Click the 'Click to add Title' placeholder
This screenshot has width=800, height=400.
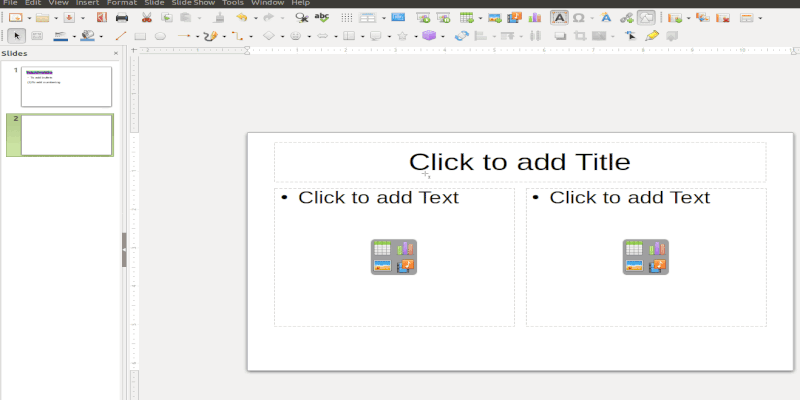pyautogui.click(x=520, y=162)
